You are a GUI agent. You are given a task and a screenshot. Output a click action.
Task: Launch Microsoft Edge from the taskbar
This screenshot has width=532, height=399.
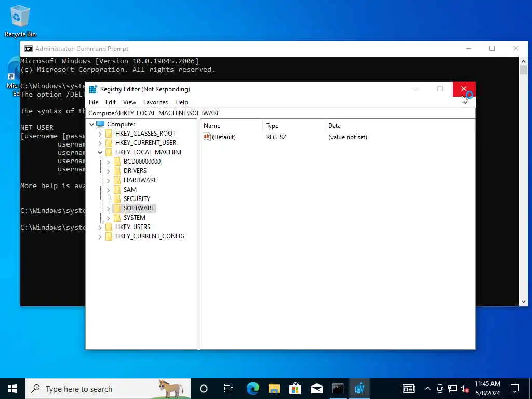pos(253,389)
